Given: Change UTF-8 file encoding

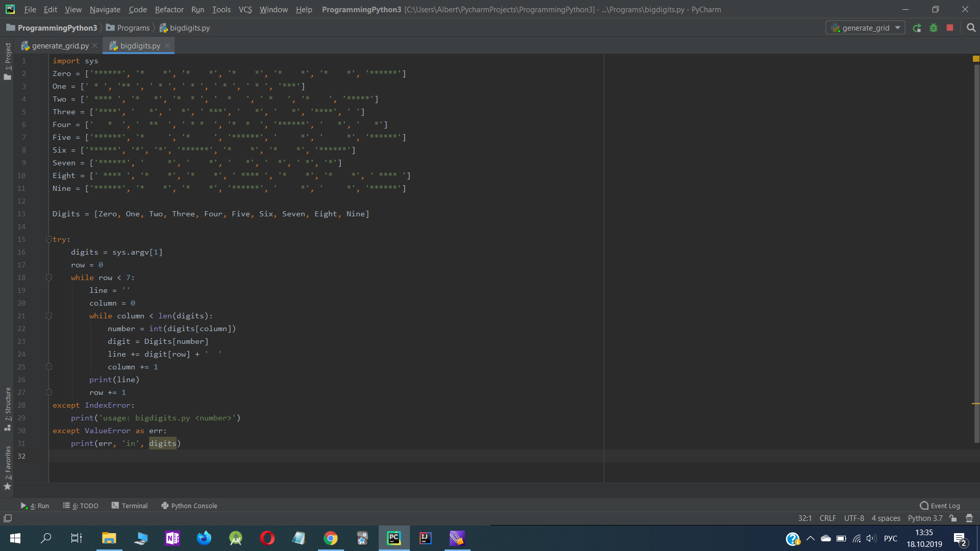Looking at the screenshot, I should 854,518.
